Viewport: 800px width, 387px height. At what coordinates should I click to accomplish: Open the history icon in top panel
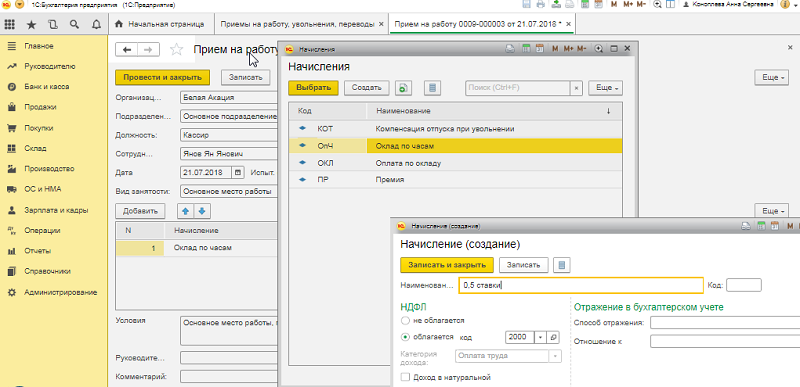[x=53, y=24]
